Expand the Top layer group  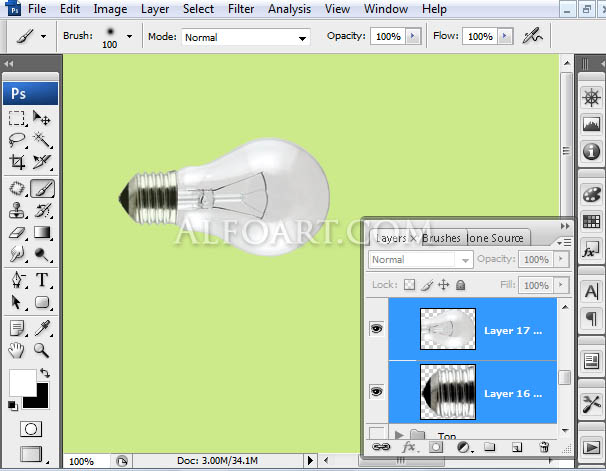point(399,435)
